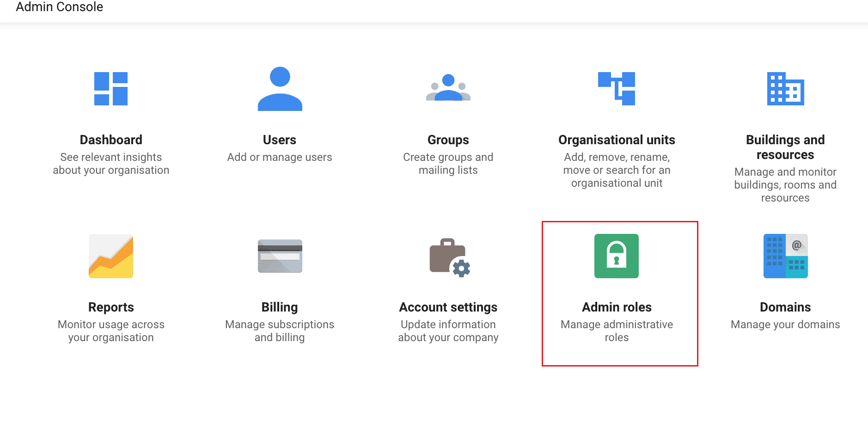868x434 pixels.
Task: Open the Domains heading link
Action: (785, 307)
